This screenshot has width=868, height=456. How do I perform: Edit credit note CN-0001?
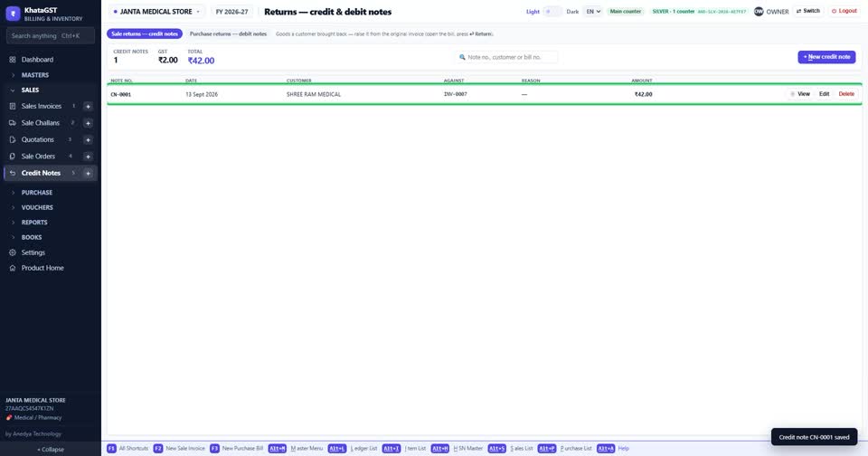[x=825, y=94]
